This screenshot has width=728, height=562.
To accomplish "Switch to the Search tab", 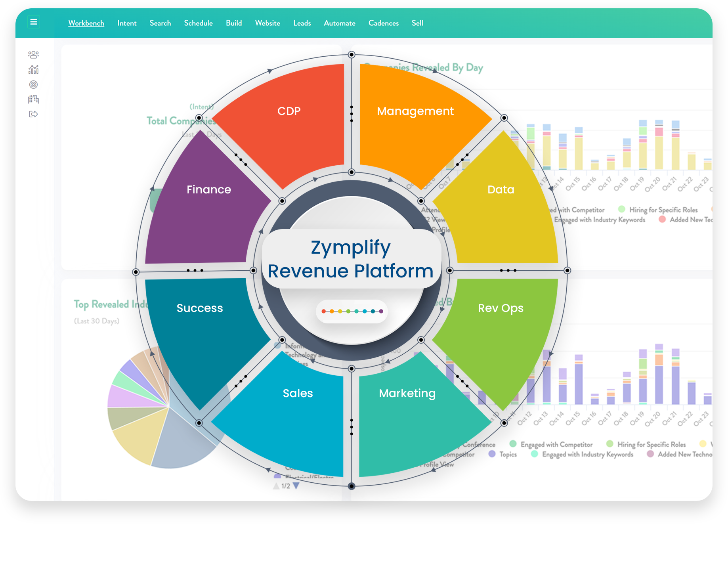I will 160,23.
